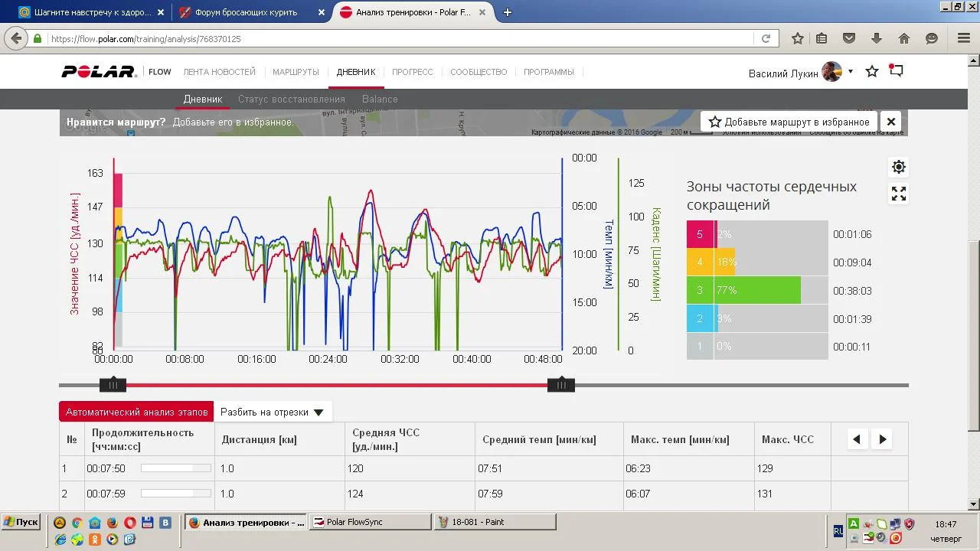Switch to 'Статус восстановления' tab
The height and width of the screenshot is (551, 980).
[x=291, y=99]
